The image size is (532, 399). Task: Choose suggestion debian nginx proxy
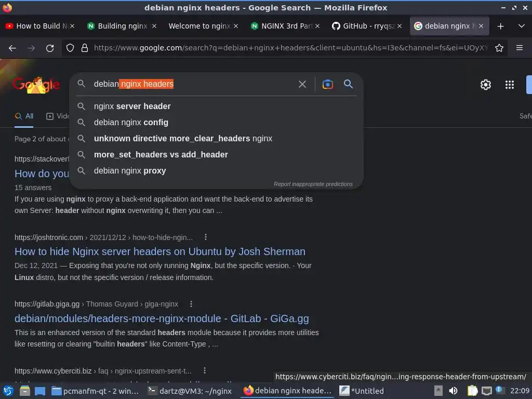click(217, 170)
